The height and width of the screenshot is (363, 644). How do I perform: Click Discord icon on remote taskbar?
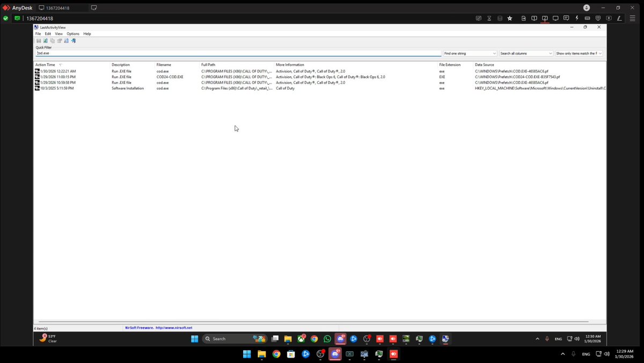click(340, 339)
